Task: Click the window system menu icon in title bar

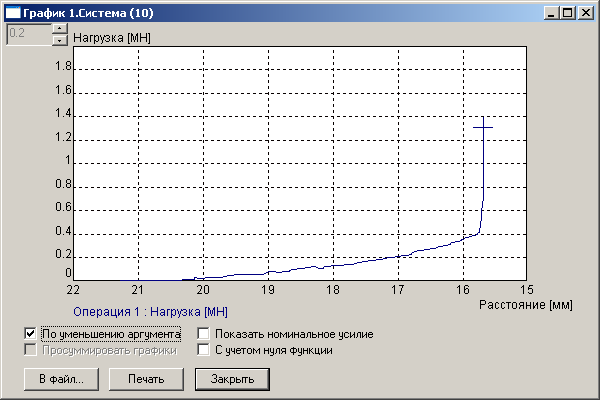Action: [x=13, y=13]
